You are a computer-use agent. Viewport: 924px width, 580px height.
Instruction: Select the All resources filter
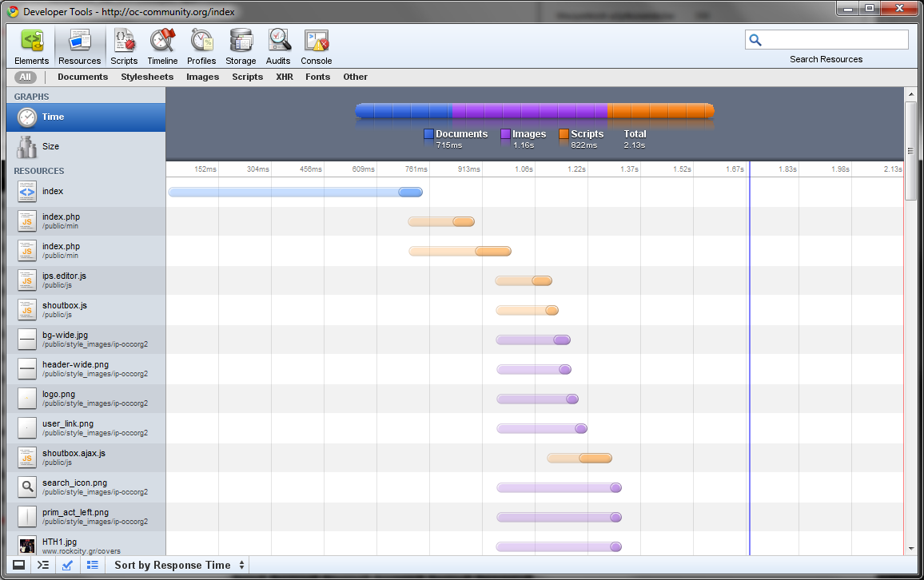click(x=26, y=77)
